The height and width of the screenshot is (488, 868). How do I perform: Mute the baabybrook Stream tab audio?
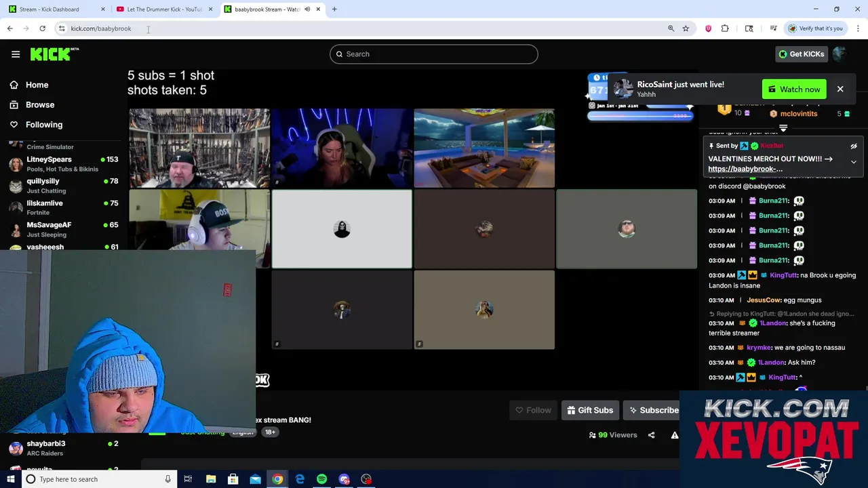click(307, 9)
